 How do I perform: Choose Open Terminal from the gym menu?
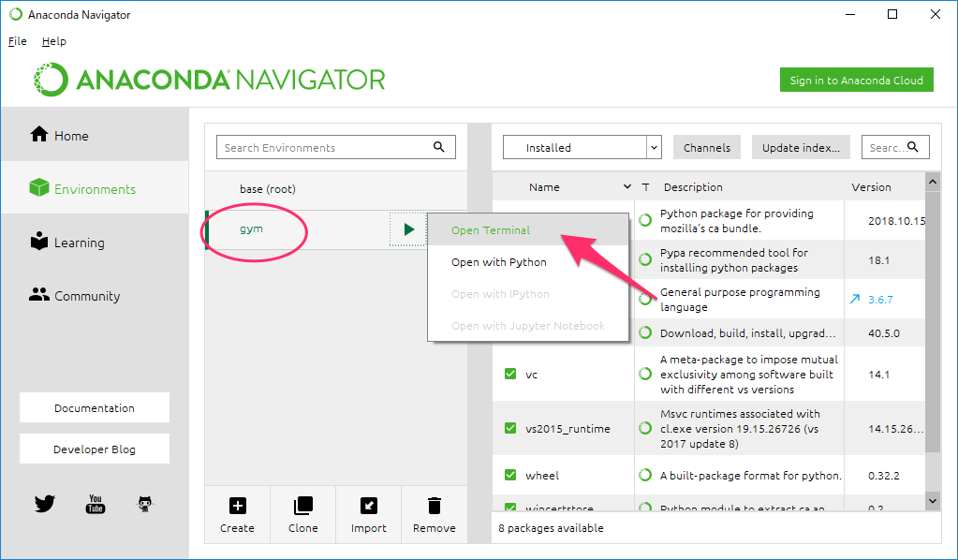[x=528, y=230]
